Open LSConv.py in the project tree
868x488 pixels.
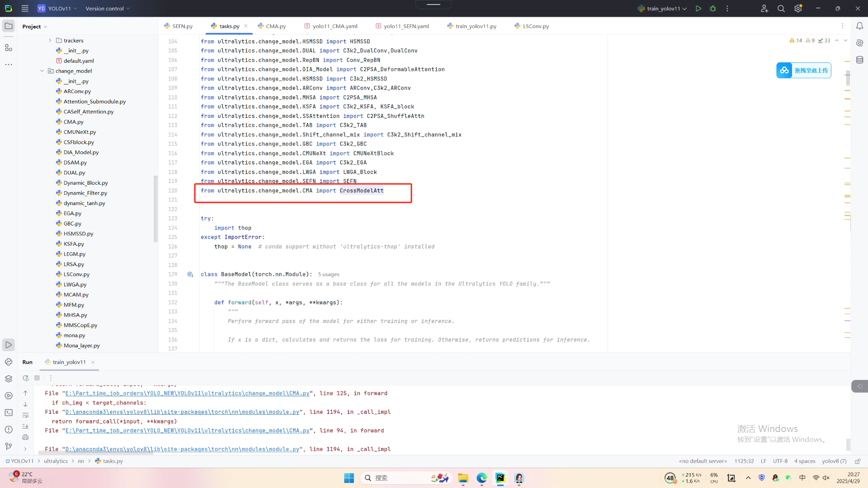click(76, 274)
